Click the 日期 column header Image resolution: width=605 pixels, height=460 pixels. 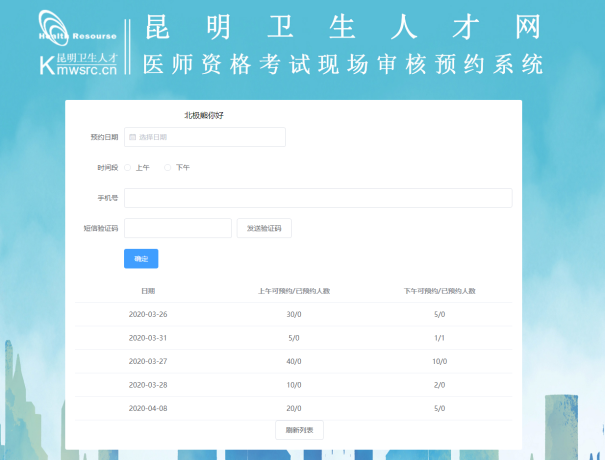148,290
